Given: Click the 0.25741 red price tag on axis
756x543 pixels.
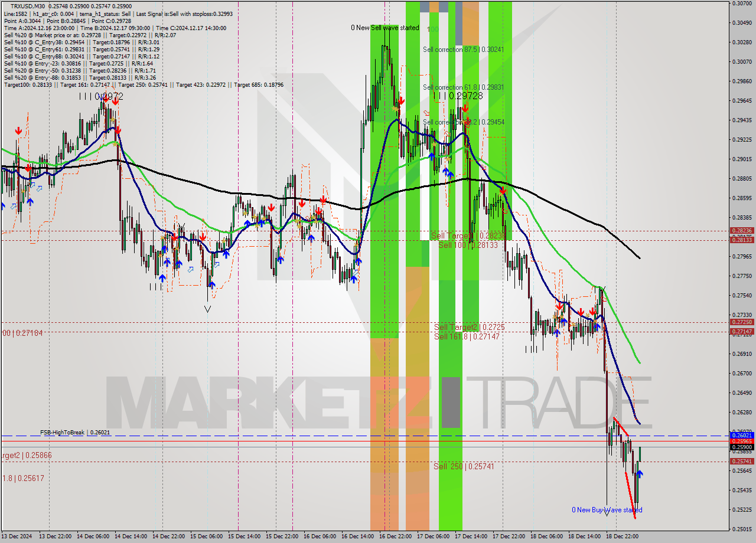Looking at the screenshot, I should pyautogui.click(x=742, y=461).
